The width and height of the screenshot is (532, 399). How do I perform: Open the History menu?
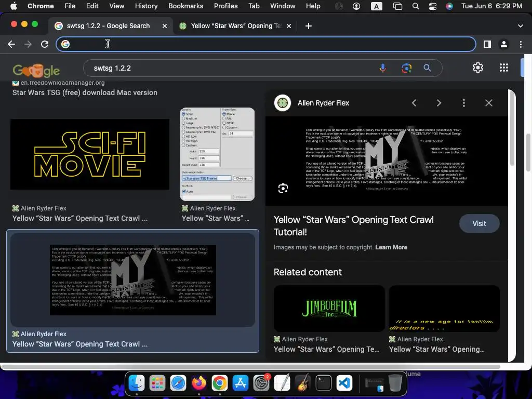pos(146,6)
